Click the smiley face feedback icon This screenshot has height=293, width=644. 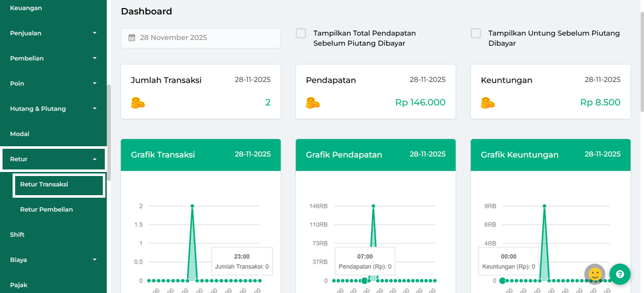pos(595,274)
